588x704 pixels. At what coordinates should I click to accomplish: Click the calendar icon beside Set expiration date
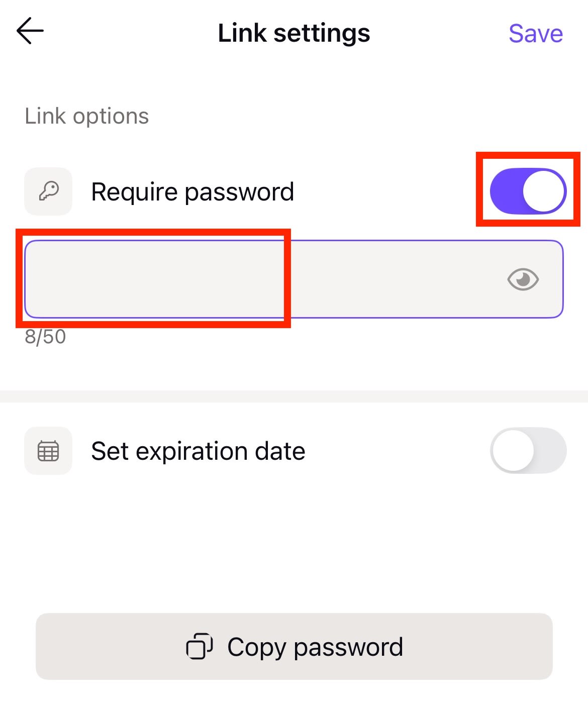tap(48, 451)
